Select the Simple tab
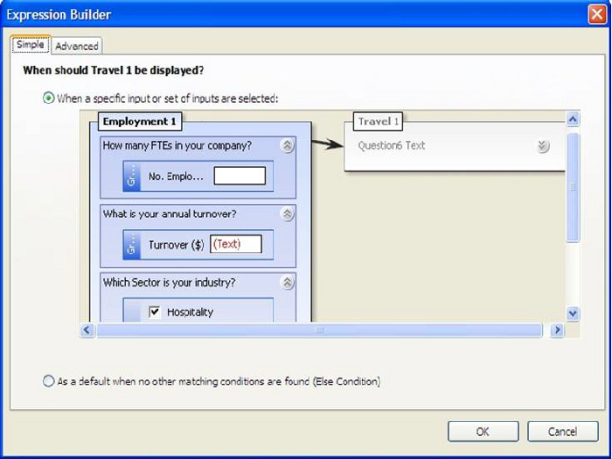 click(30, 44)
